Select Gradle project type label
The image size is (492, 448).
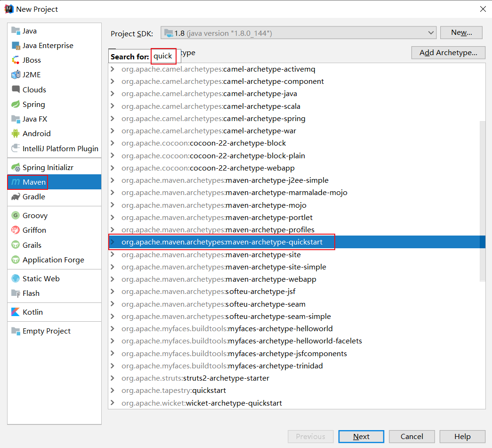pyautogui.click(x=34, y=197)
